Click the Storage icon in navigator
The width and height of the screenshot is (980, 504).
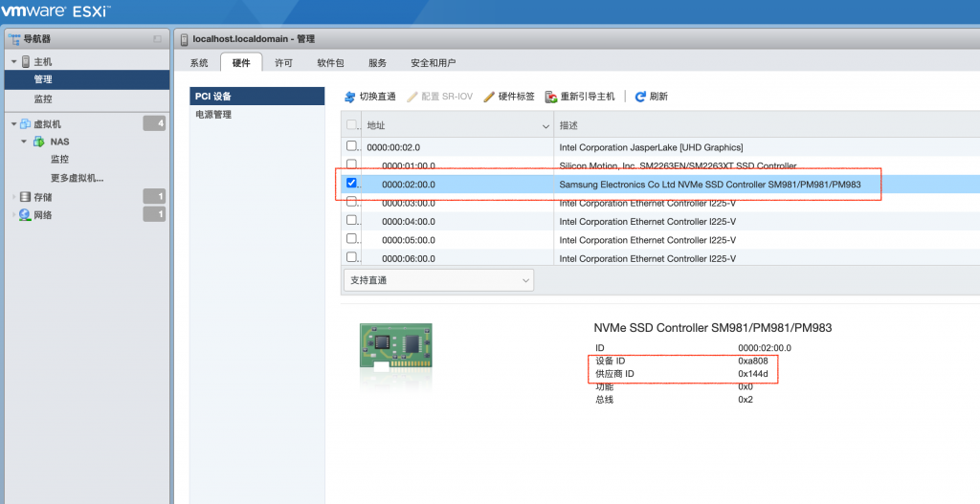point(25,197)
